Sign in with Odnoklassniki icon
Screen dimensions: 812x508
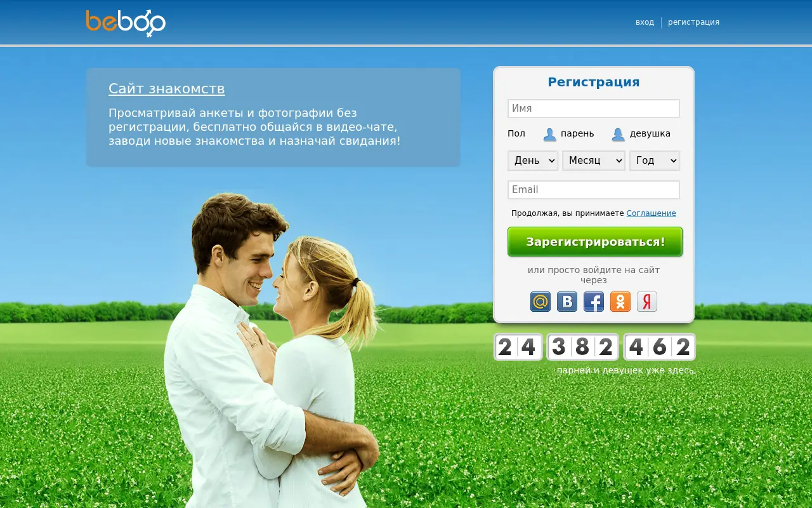[x=620, y=302]
